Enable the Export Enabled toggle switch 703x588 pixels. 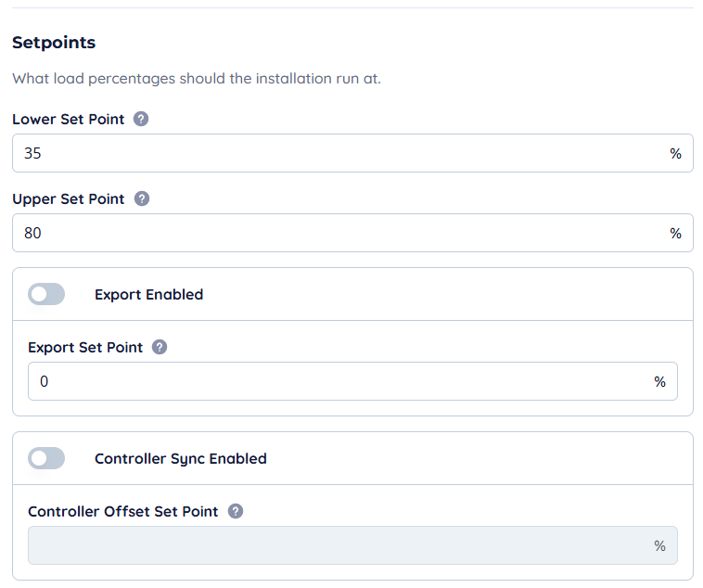[46, 294]
